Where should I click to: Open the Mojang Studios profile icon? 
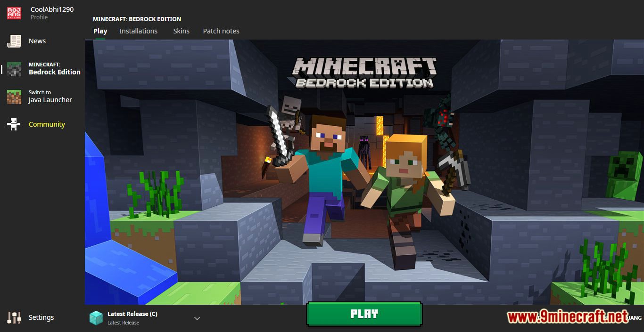14,13
